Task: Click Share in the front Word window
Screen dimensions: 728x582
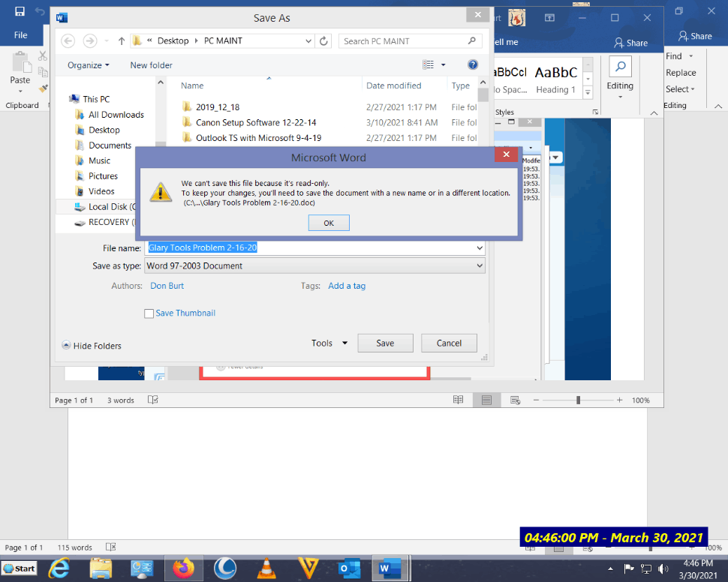Action: pos(630,43)
